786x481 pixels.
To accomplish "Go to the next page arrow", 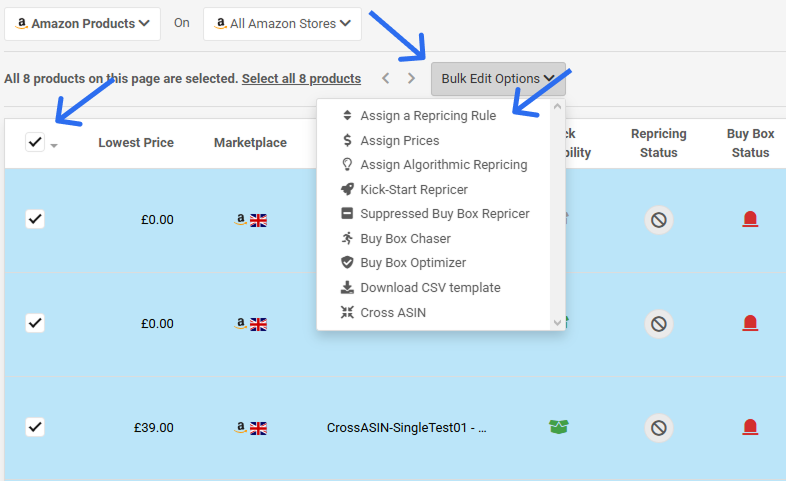I will (x=411, y=78).
